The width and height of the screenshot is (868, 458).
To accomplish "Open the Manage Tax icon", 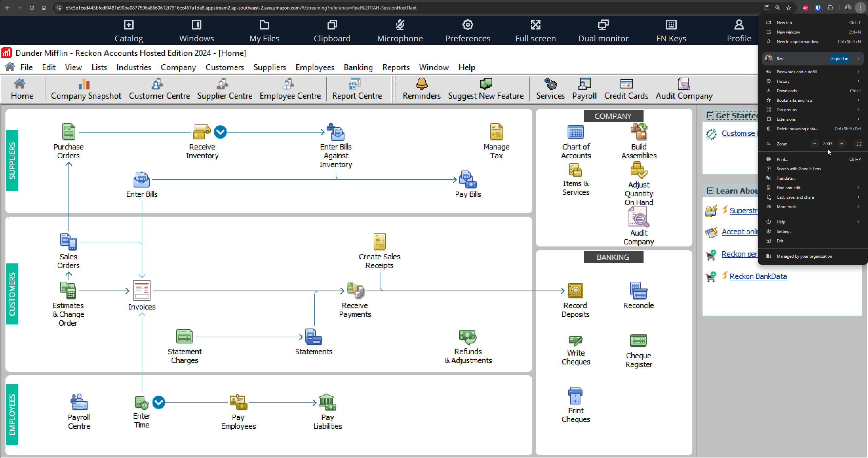I will tap(496, 132).
